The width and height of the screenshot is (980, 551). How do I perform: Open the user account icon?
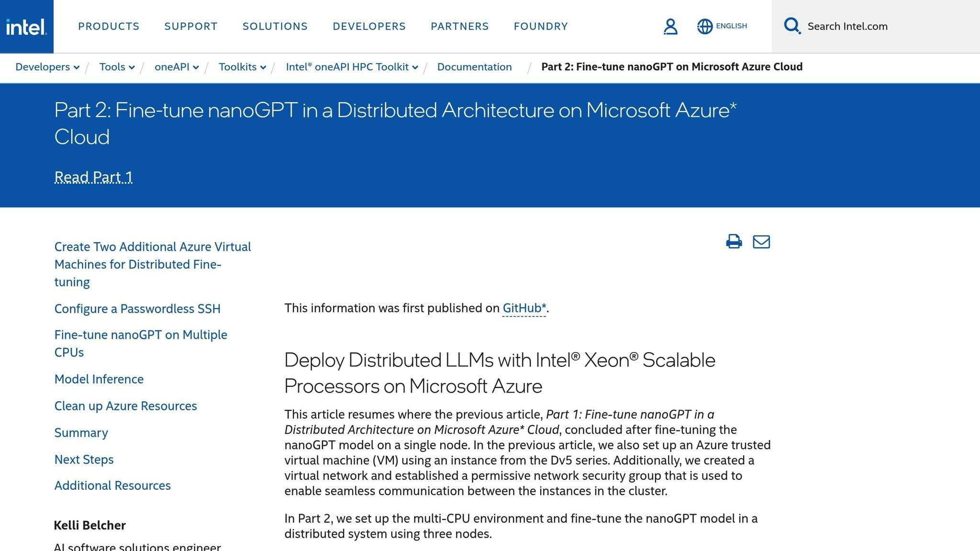coord(670,26)
